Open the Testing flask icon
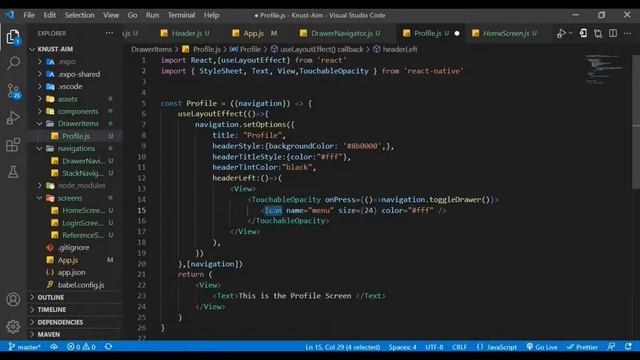The height and width of the screenshot is (360, 640). click(13, 172)
